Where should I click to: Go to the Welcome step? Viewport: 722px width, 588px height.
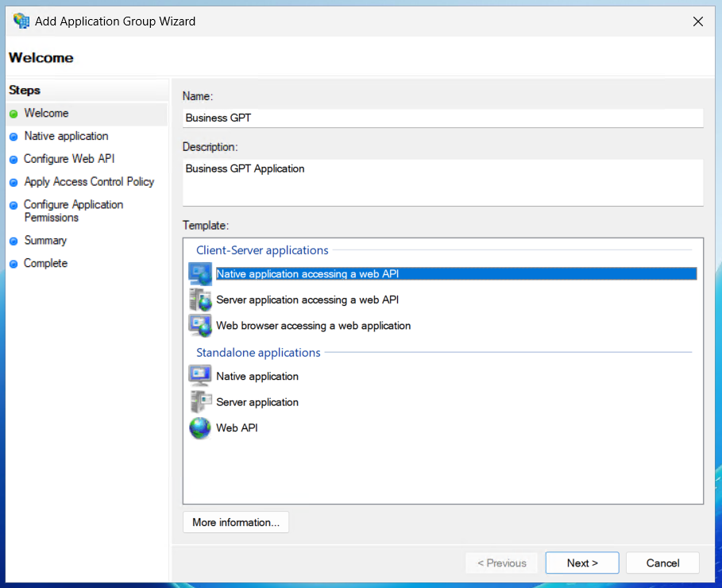pyautogui.click(x=47, y=113)
